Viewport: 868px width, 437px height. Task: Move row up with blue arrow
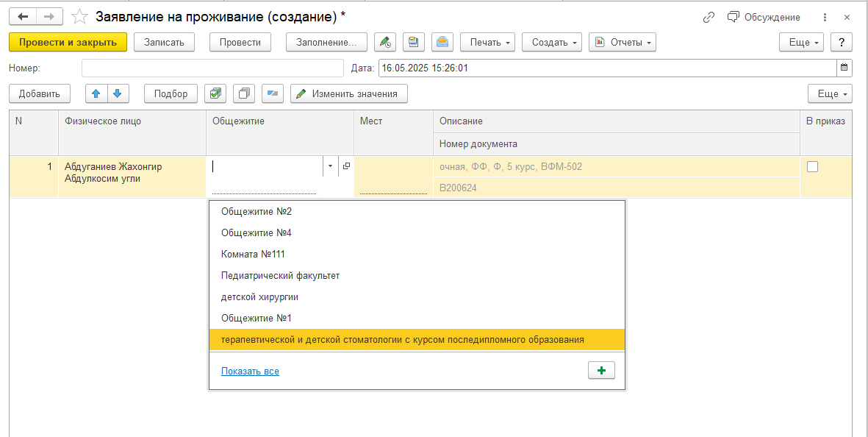96,93
